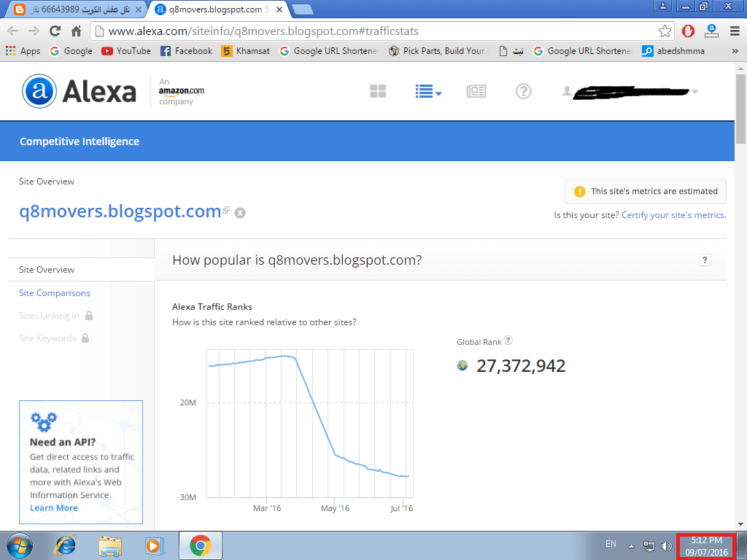Screen dimensions: 747x560
Task: Open the Apps bookmark shortcut
Action: pos(23,51)
